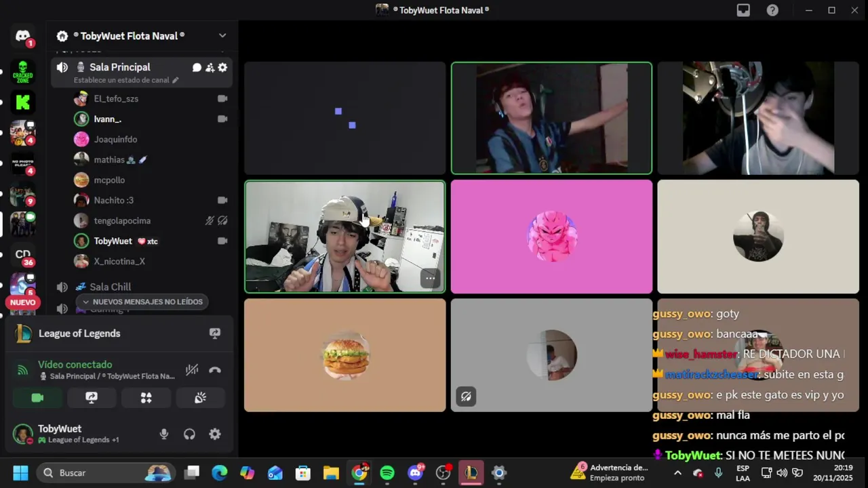Click the three-dot options on TobyWuet's video tile
This screenshot has width=868, height=488.
pyautogui.click(x=430, y=279)
